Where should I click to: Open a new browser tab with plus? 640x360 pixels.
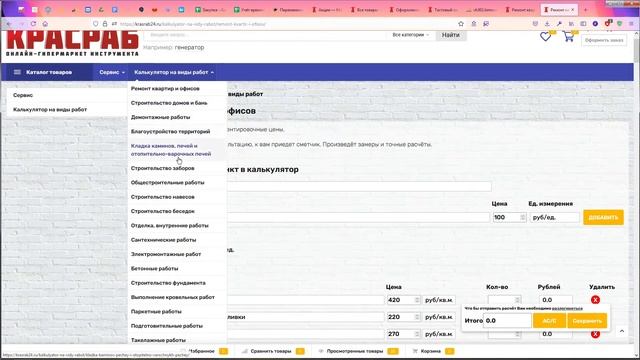pyautogui.click(x=586, y=9)
